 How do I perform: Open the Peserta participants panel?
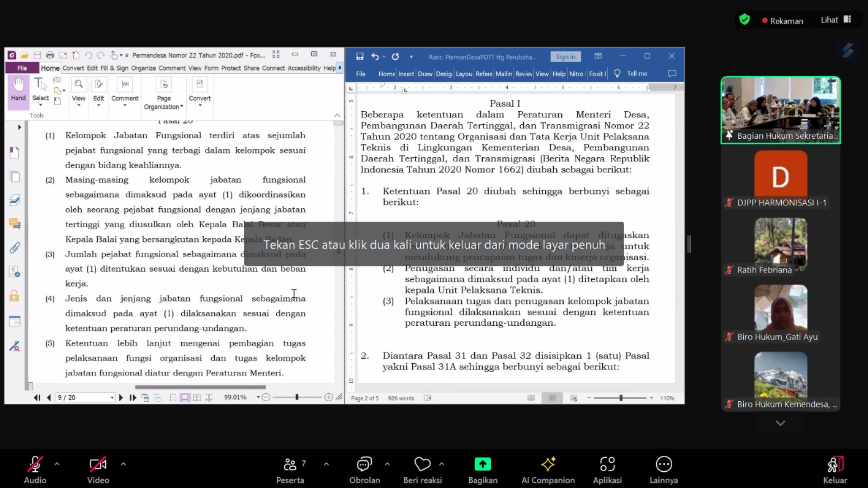click(290, 470)
